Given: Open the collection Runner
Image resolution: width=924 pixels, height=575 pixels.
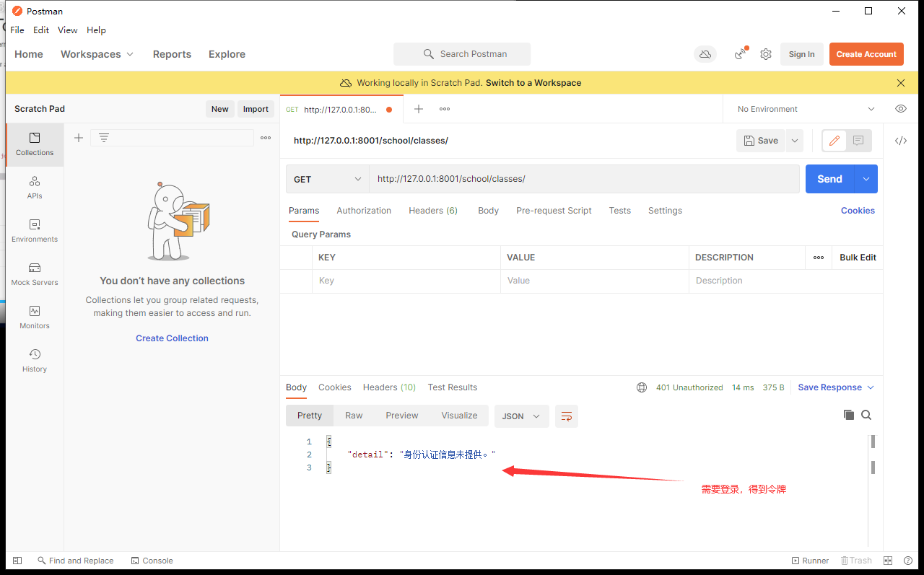Looking at the screenshot, I should (810, 561).
